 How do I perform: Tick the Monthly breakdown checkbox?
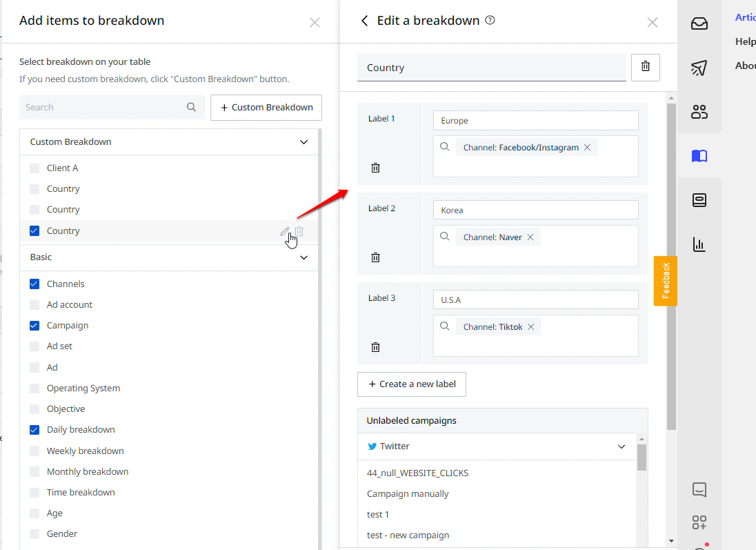pos(34,472)
